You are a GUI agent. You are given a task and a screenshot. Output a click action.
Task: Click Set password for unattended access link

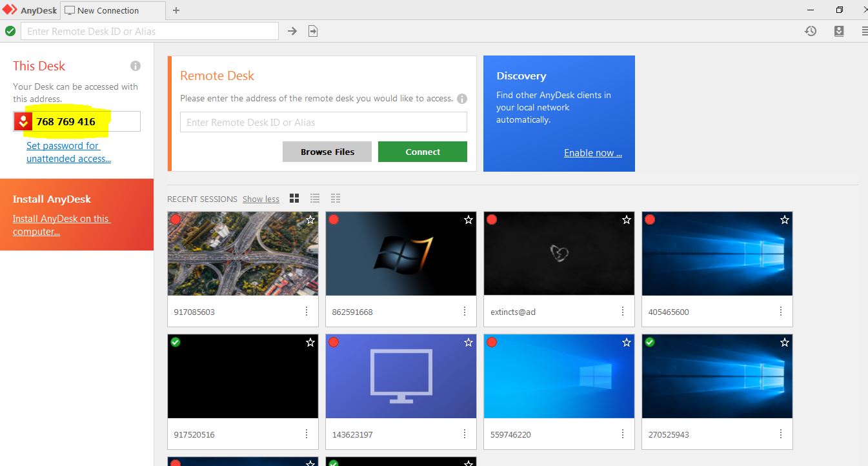[x=68, y=152]
